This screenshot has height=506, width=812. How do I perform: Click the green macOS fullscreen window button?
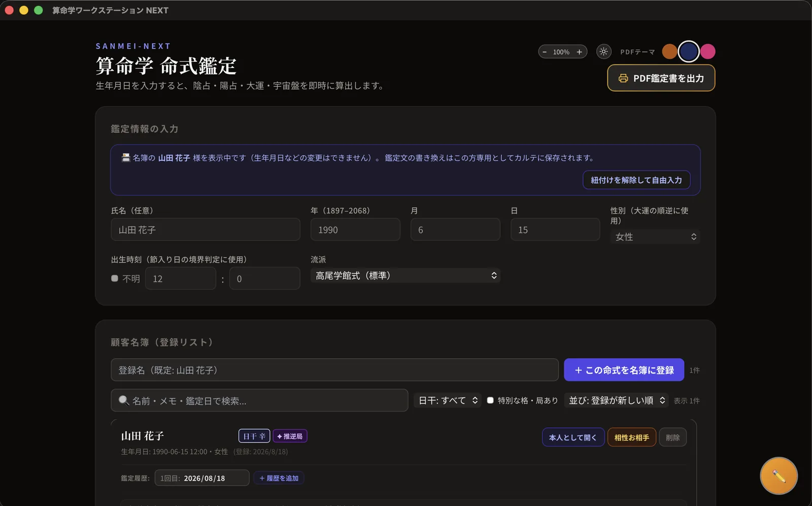click(38, 10)
